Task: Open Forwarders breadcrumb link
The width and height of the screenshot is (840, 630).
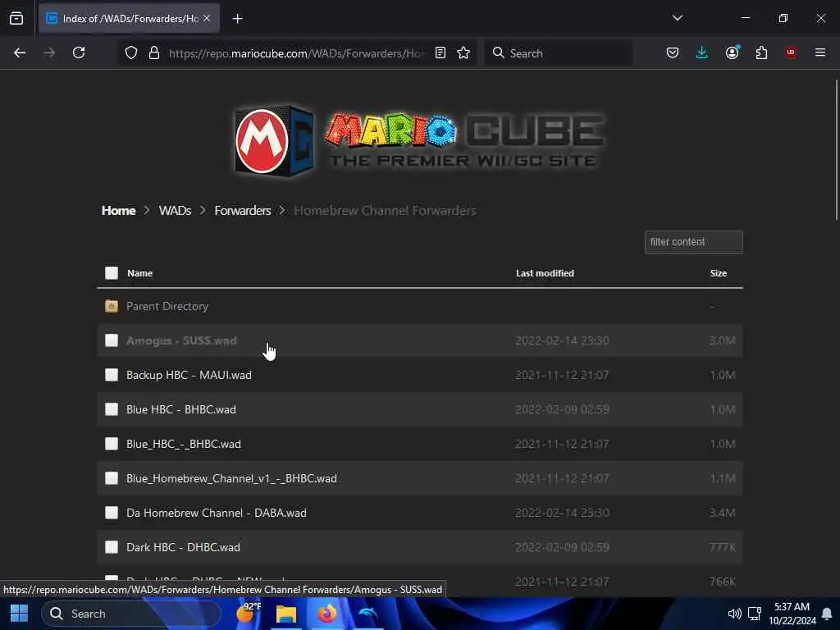Action: pyautogui.click(x=243, y=211)
